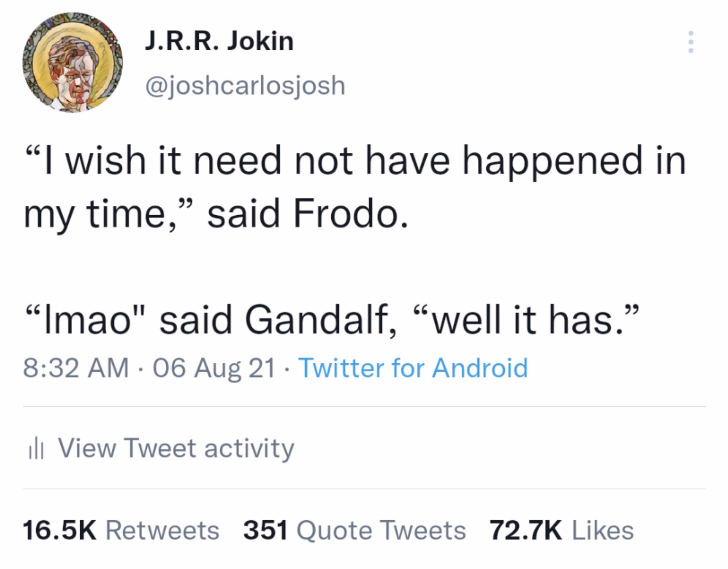The width and height of the screenshot is (728, 569).
Task: Click the 8:32 AM timestamp
Action: [76, 368]
